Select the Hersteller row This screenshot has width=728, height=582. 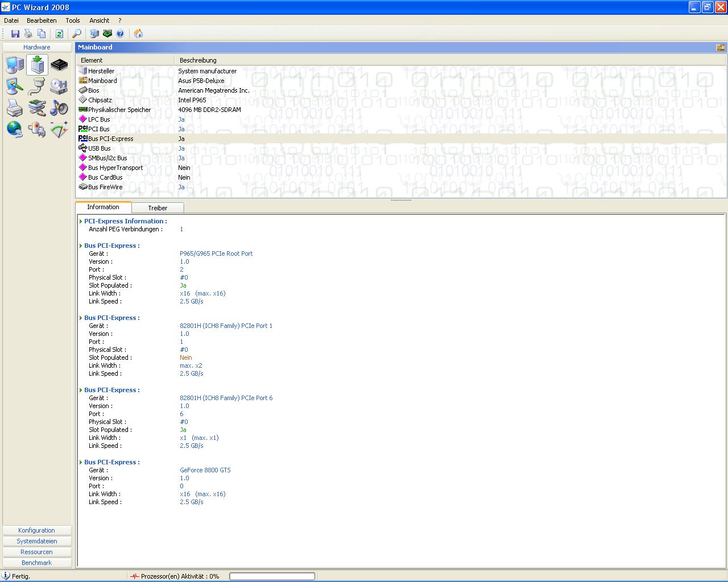(401, 71)
